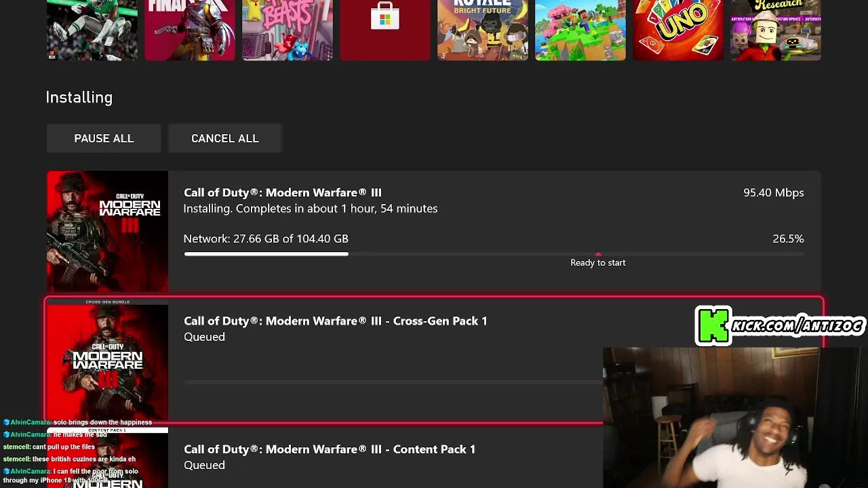Select Modern Warfare III installing cover art

click(x=107, y=231)
